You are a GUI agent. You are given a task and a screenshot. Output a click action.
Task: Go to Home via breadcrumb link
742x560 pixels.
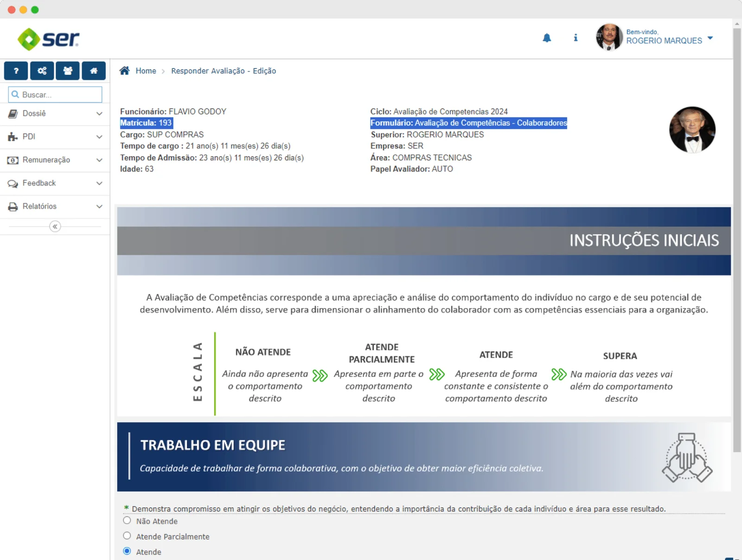(146, 71)
